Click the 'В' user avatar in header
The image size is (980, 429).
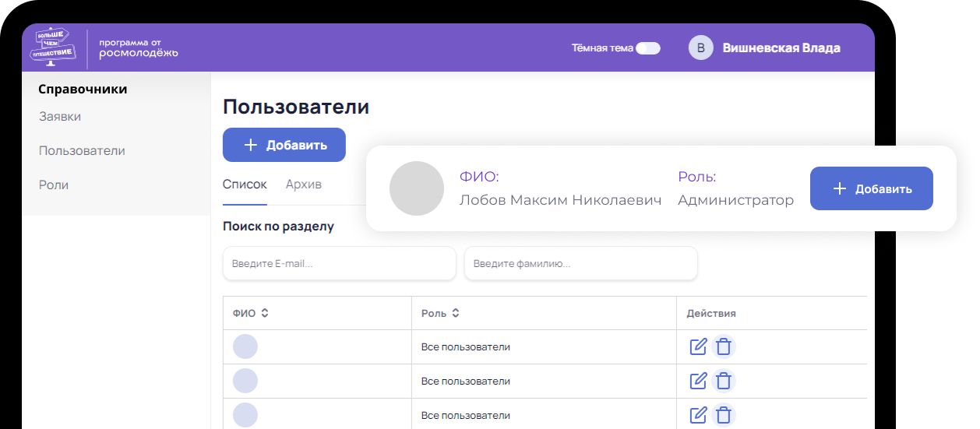(x=700, y=48)
